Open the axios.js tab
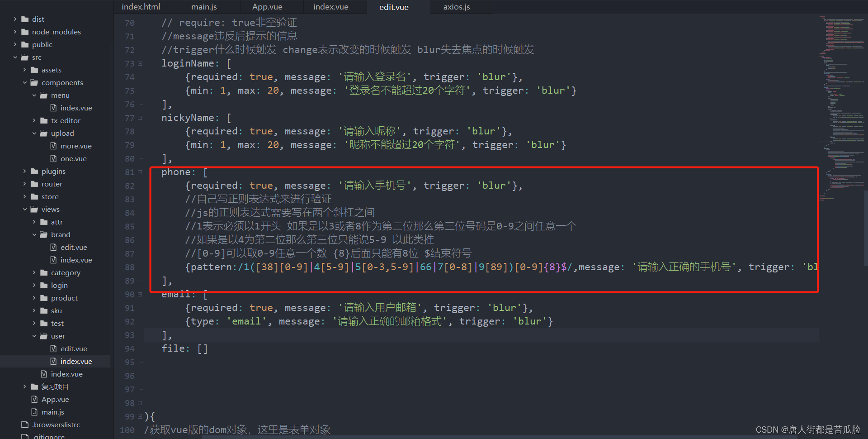868x439 pixels. click(457, 7)
